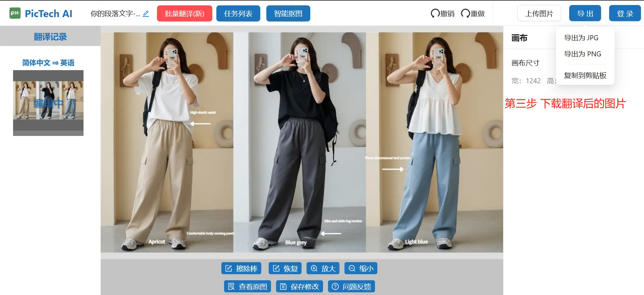Screen dimensions: 644x295
Task: Click the login (登录) button
Action: click(x=625, y=13)
